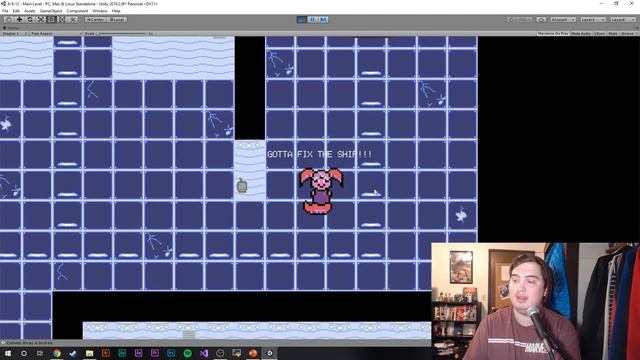This screenshot has height=360, width=640.
Task: Select the combined Transform tool
Action: pyautogui.click(x=62, y=20)
